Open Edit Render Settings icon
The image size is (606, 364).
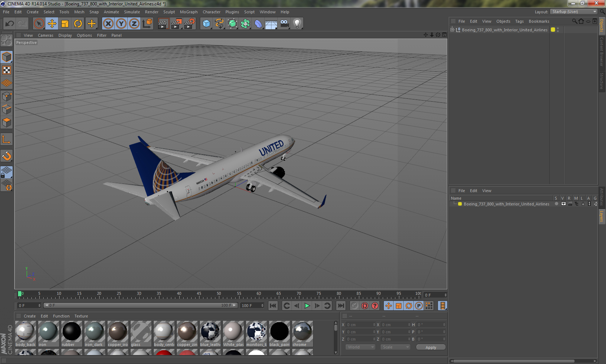[x=190, y=24]
